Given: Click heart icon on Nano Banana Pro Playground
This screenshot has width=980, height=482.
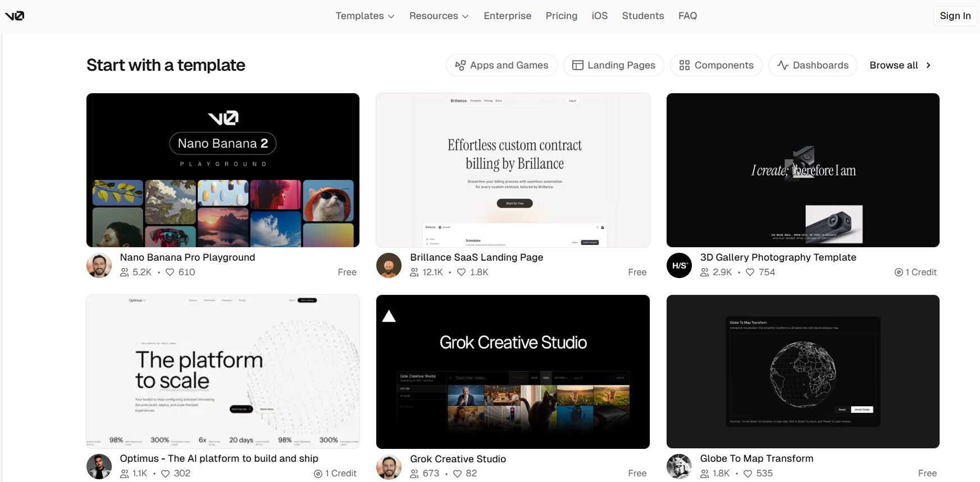Looking at the screenshot, I should pyautogui.click(x=170, y=272).
